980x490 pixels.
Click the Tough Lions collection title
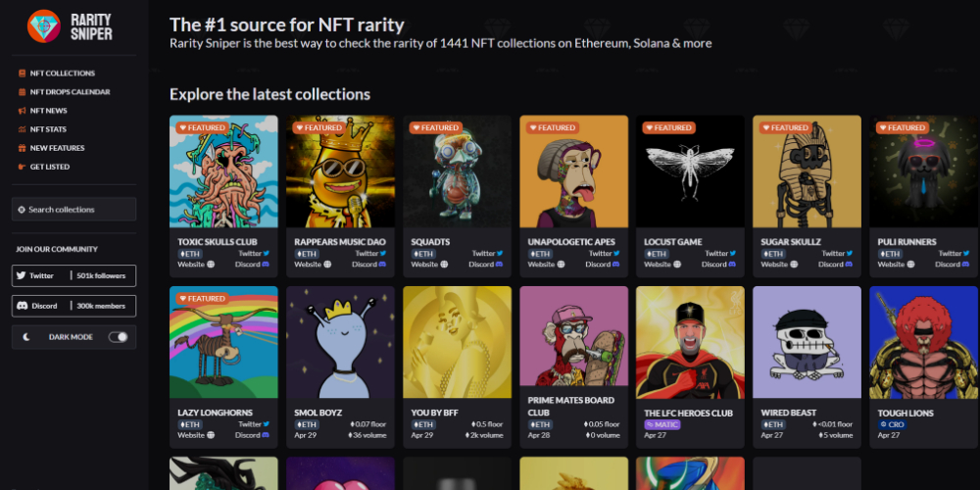906,414
